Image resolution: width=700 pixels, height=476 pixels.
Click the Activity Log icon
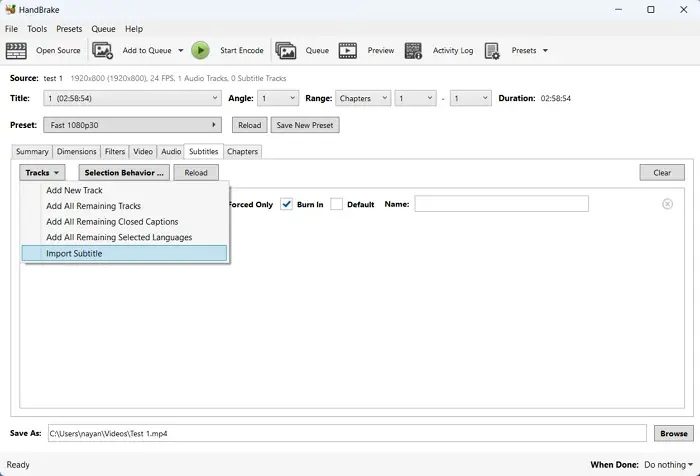click(413, 50)
